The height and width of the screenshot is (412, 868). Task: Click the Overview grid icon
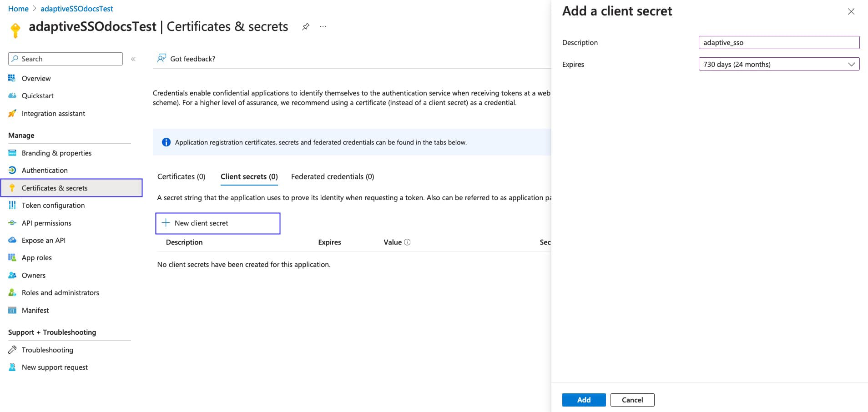12,78
